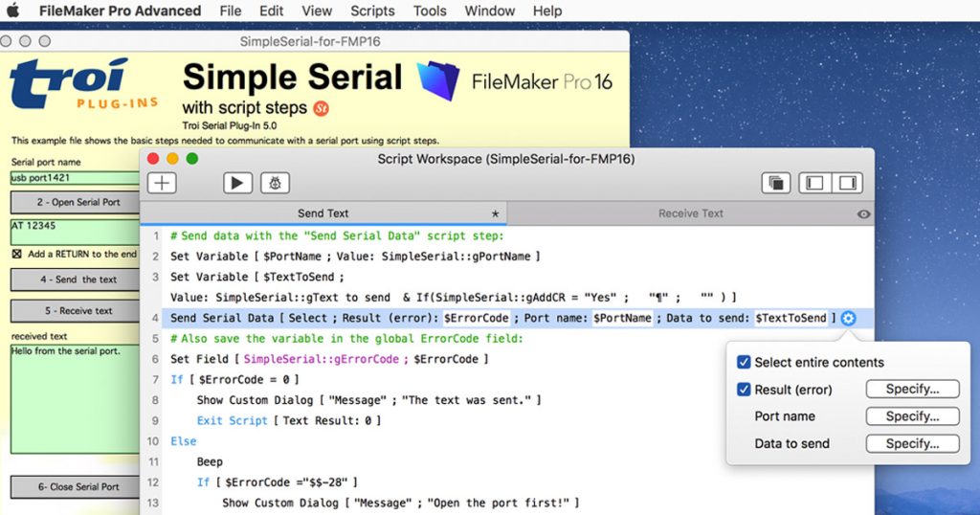
Task: Open the File menu
Action: click(231, 11)
